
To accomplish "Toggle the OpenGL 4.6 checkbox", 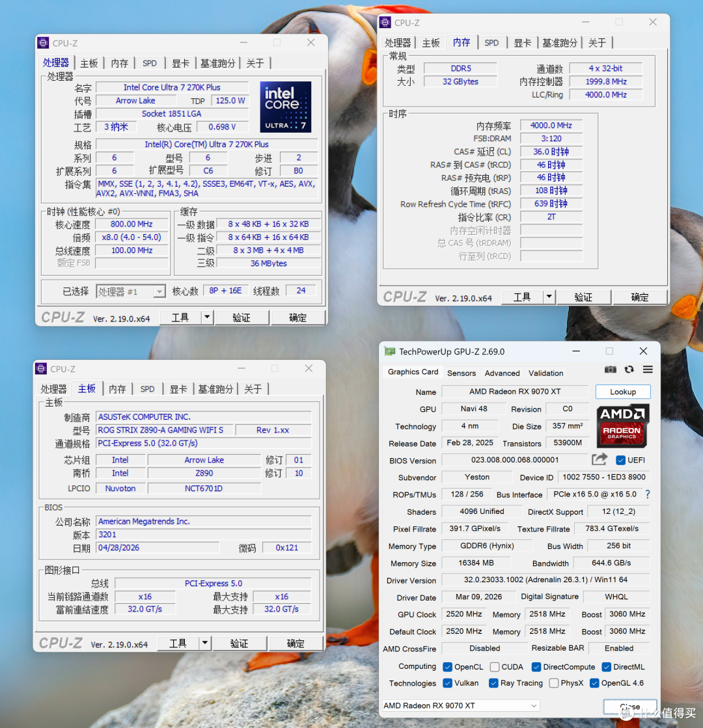I will pos(594,683).
